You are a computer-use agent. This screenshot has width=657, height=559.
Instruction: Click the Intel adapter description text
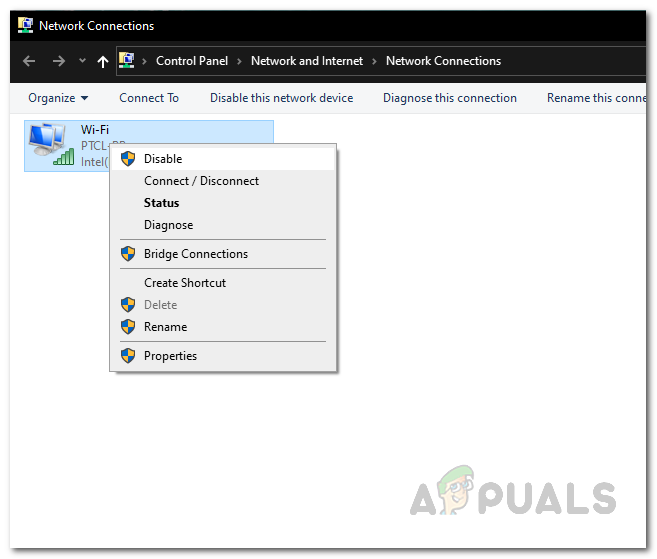tap(95, 162)
